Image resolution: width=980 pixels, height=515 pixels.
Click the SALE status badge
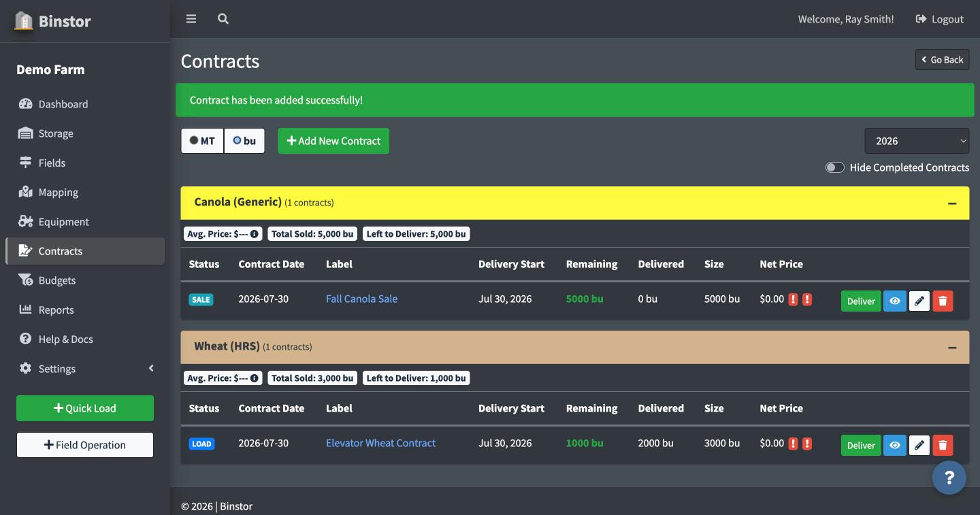(x=201, y=299)
